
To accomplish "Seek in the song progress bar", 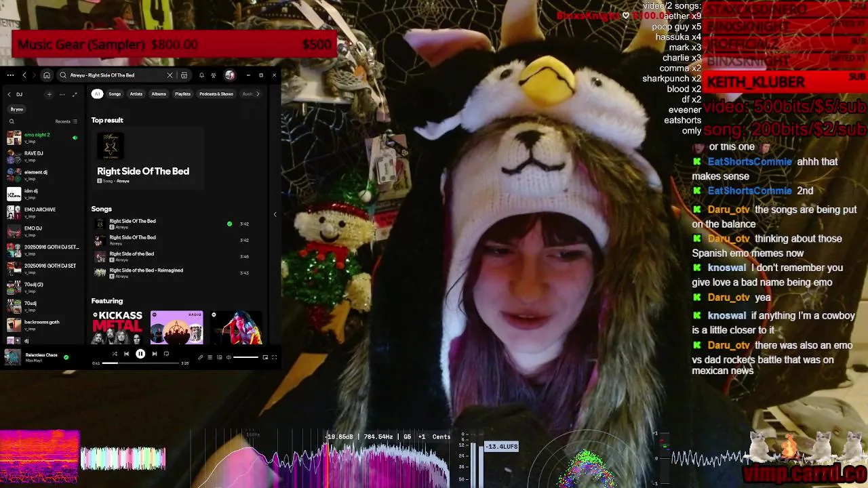I will (x=140, y=363).
